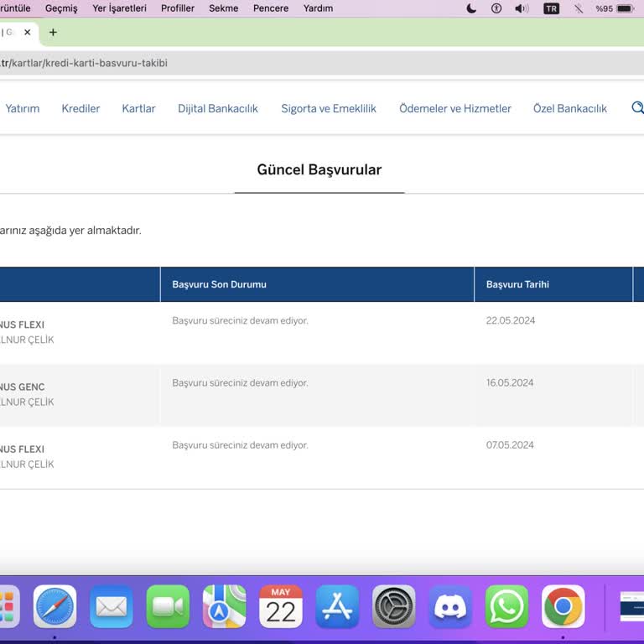This screenshot has width=644, height=644.
Task: Select the date 07.05.2024
Action: pos(510,444)
